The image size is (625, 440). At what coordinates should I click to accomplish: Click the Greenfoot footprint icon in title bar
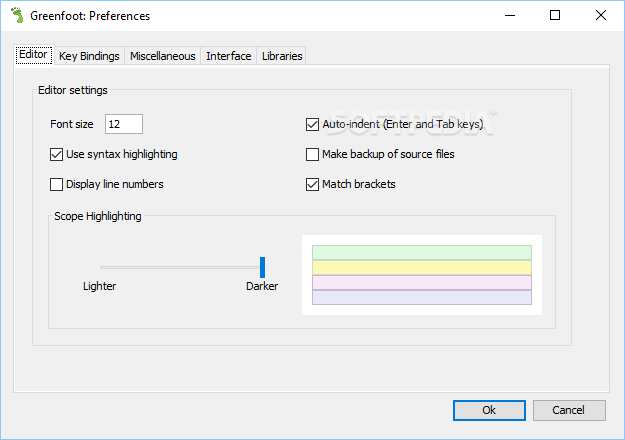17,15
